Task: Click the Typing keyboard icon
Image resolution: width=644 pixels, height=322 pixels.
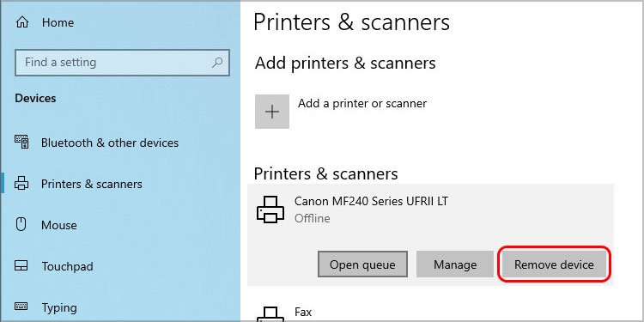Action: tap(21, 307)
